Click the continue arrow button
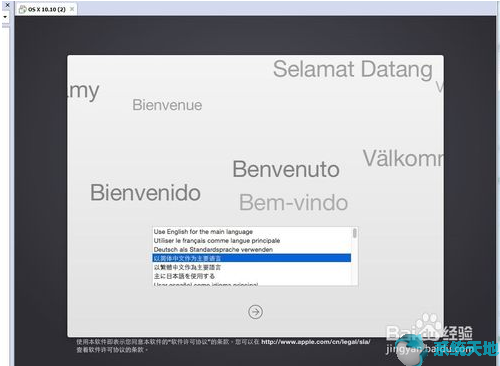Screen dimensions: 500x366 pyautogui.click(x=255, y=312)
